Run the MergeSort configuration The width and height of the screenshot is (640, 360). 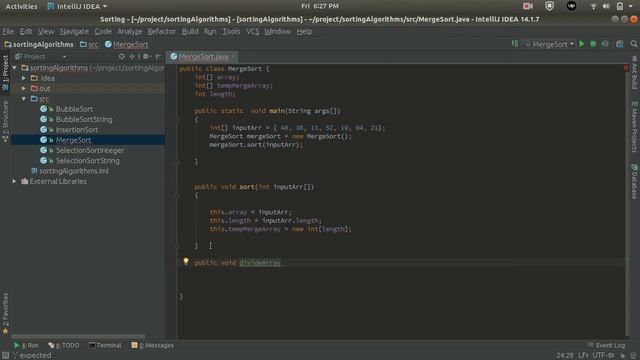point(582,44)
